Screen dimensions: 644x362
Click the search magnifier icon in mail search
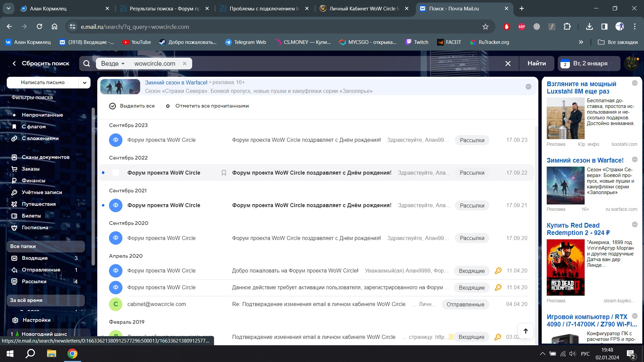click(87, 64)
